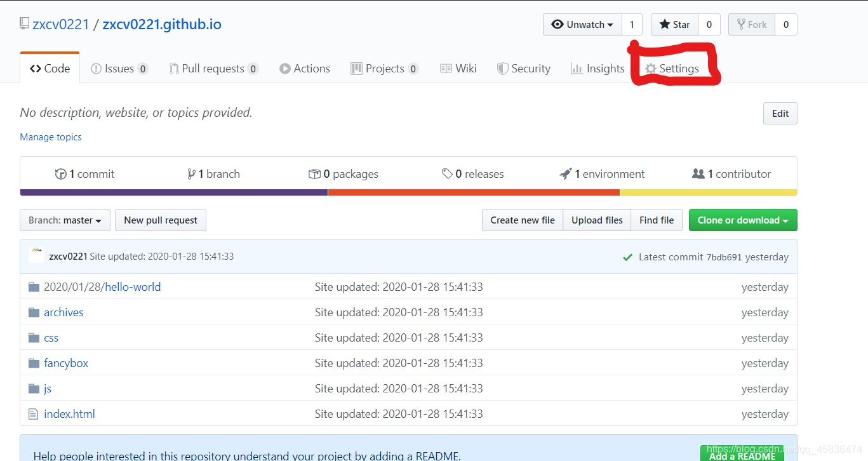Click the Security shield icon
Viewport: 868px width, 461px height.
[502, 69]
